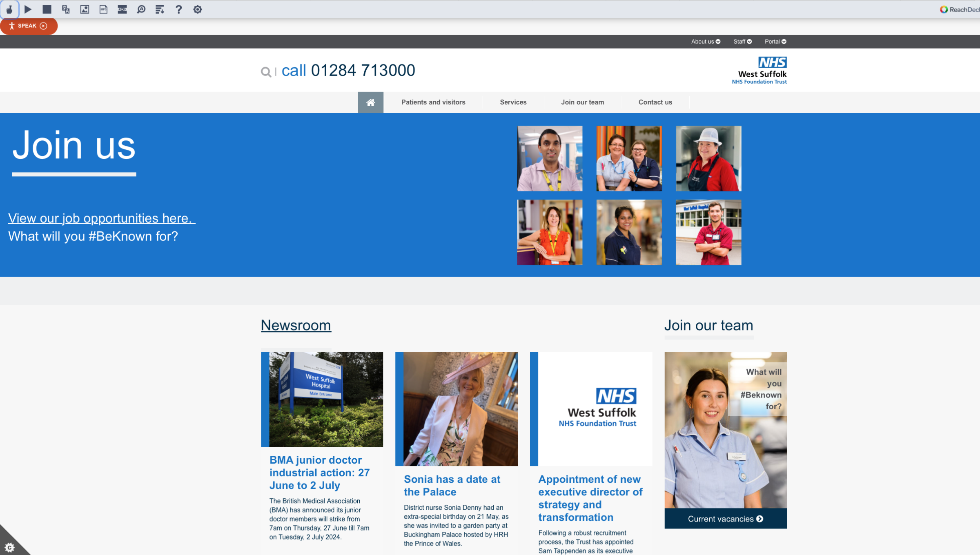Screen dimensions: 980x555
Task: Click the Stop icon in the toolbar
Action: pyautogui.click(x=47, y=9)
